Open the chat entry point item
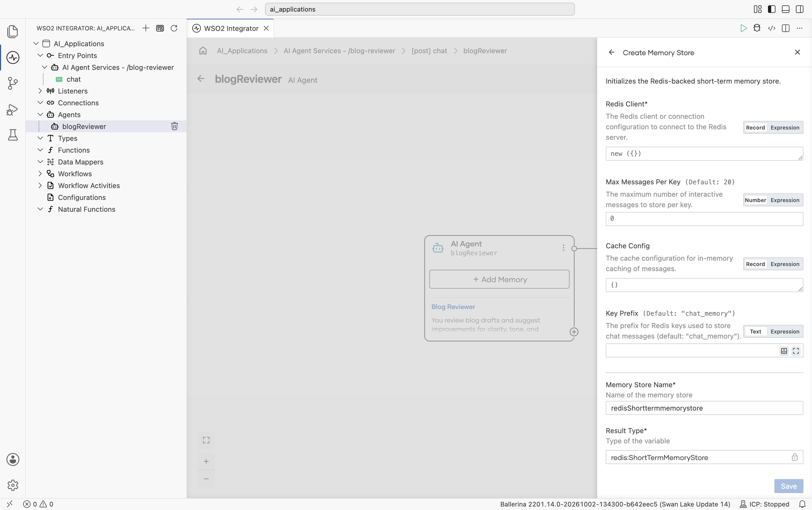The image size is (812, 510). click(74, 79)
